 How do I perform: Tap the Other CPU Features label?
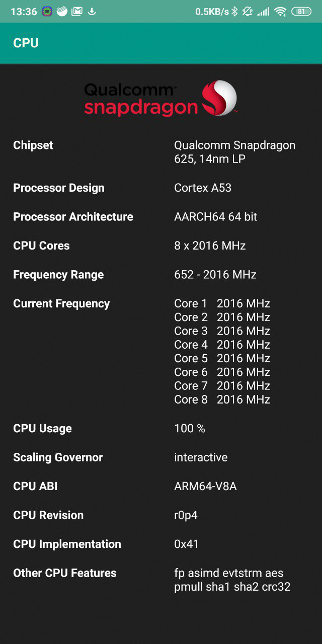pyautogui.click(x=65, y=573)
